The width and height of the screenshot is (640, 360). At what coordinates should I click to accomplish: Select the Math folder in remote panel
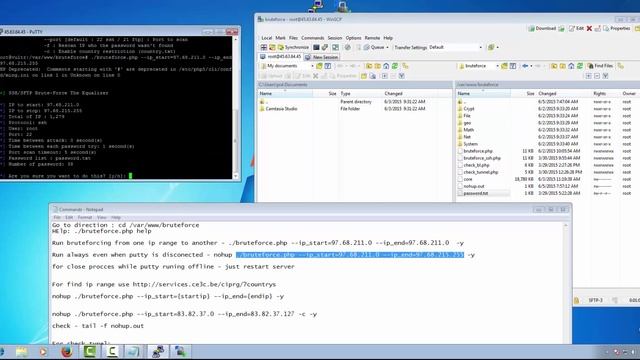tap(469, 130)
